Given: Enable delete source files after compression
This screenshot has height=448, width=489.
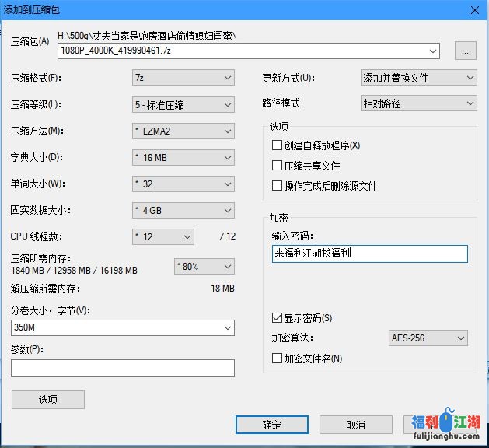Looking at the screenshot, I should point(277,186).
